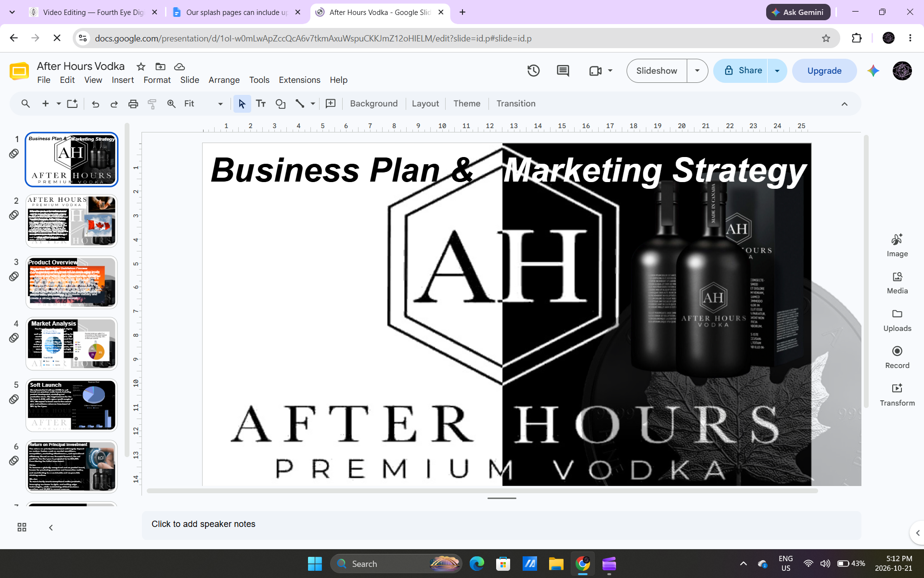Click the add comment toolbar icon
924x578 pixels.
tap(331, 104)
